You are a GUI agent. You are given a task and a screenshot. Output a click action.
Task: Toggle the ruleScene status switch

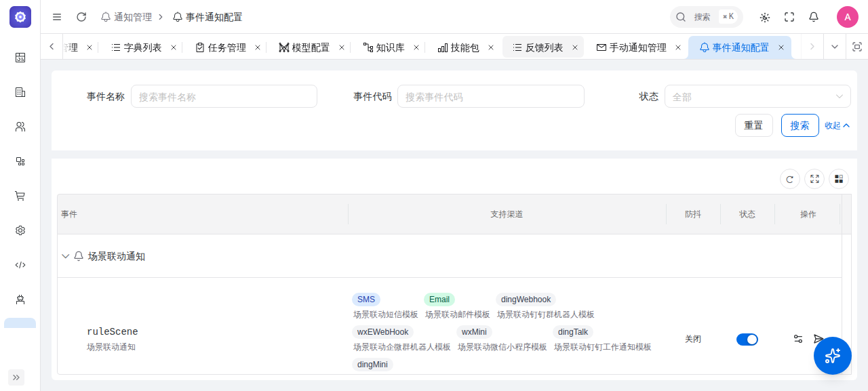coord(747,339)
